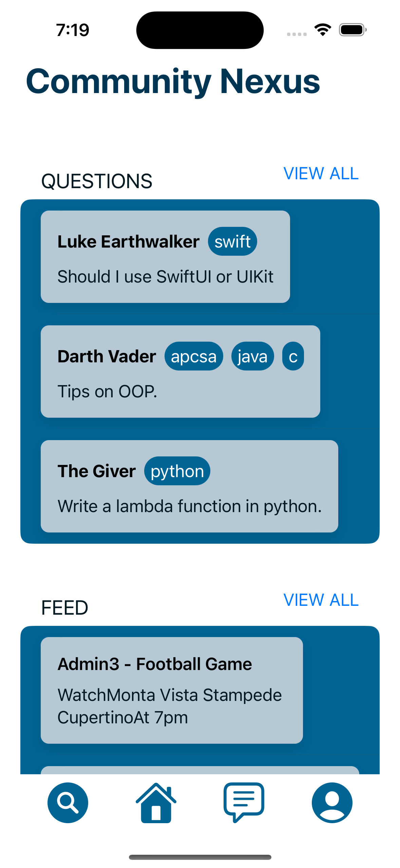View all questions link
400x868 pixels.
click(x=321, y=174)
